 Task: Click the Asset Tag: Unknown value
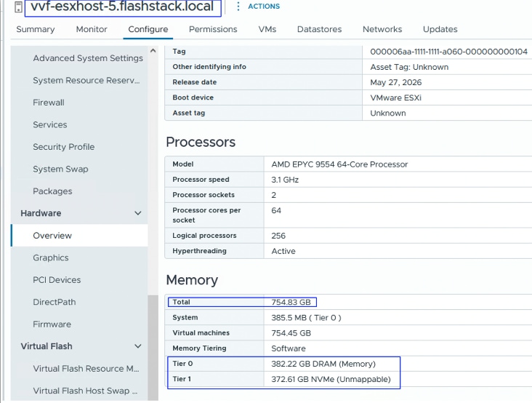click(409, 67)
